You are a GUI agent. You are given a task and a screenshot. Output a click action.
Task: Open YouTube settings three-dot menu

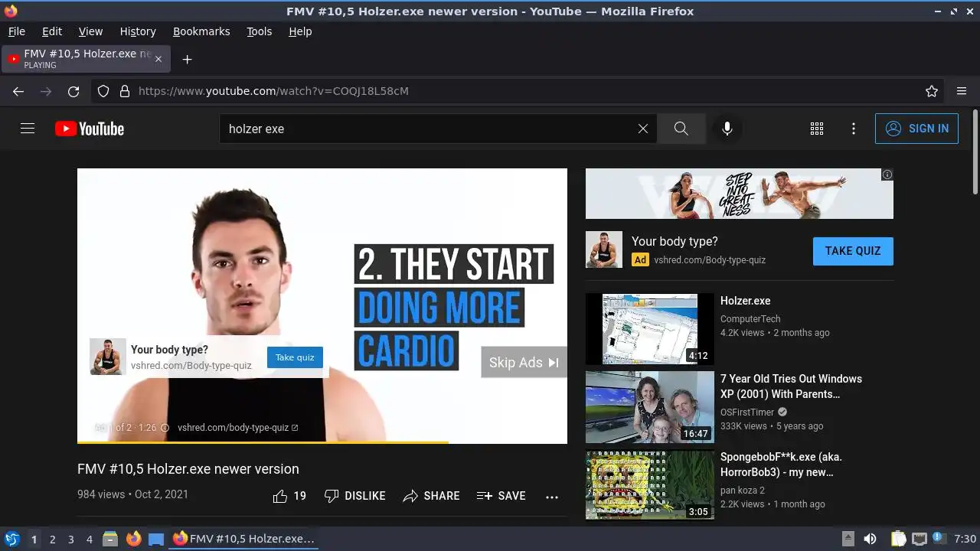[x=854, y=129]
